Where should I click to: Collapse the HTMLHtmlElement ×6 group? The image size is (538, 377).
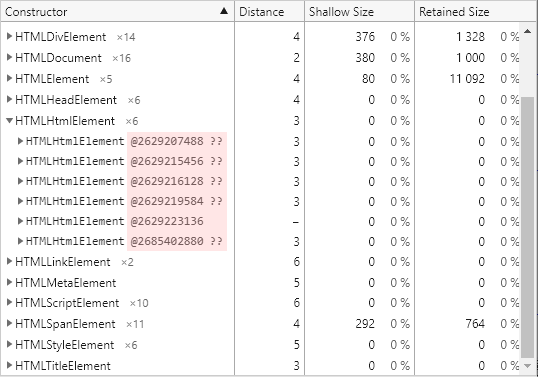10,120
